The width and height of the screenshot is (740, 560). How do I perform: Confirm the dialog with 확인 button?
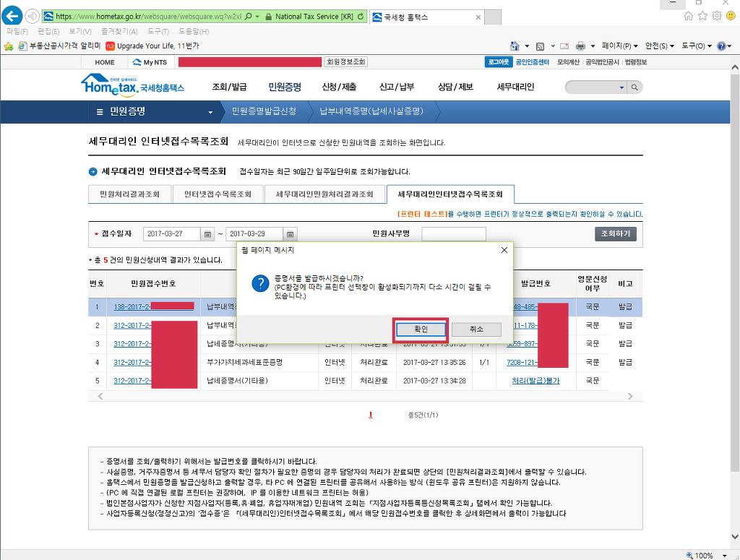tap(421, 329)
